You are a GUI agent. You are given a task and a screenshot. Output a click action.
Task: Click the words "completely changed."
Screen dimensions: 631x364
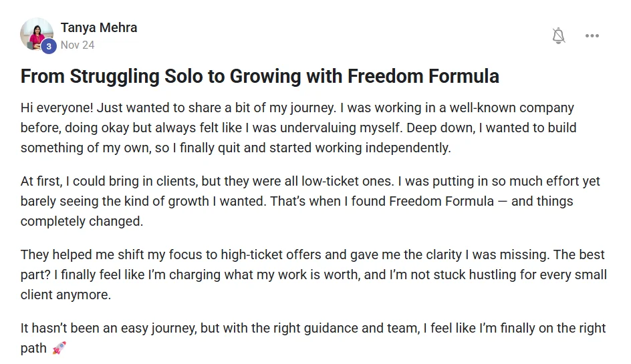(x=82, y=221)
